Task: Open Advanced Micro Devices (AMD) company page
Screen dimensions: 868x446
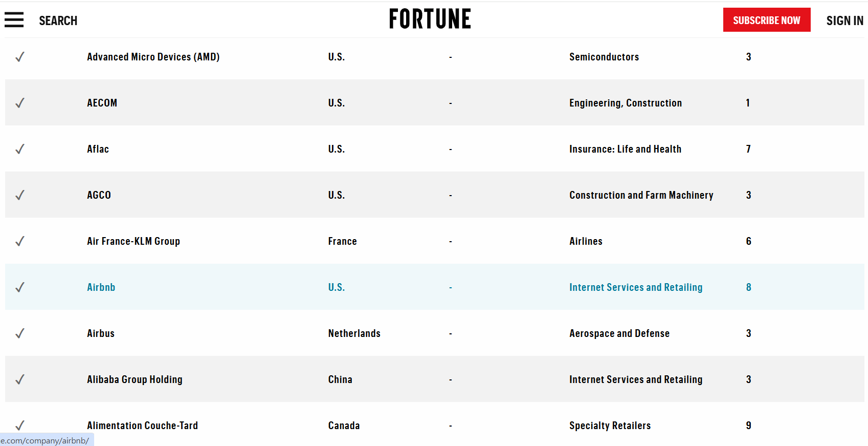Action: [x=153, y=57]
